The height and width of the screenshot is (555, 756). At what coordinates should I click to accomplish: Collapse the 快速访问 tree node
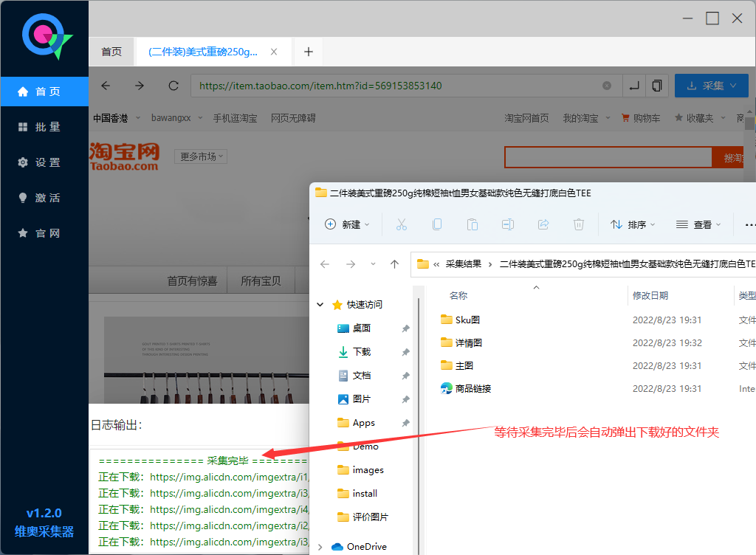point(320,305)
